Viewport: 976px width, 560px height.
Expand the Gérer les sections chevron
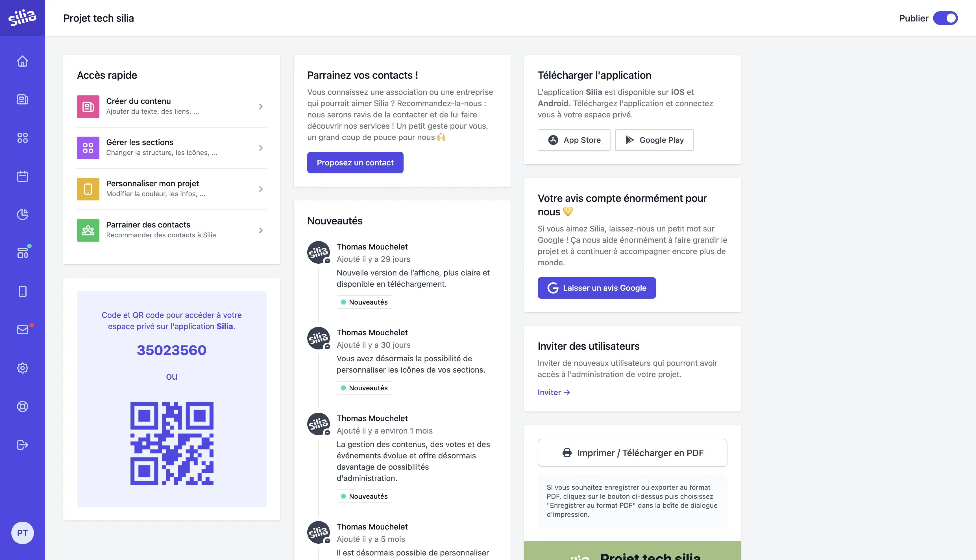261,148
